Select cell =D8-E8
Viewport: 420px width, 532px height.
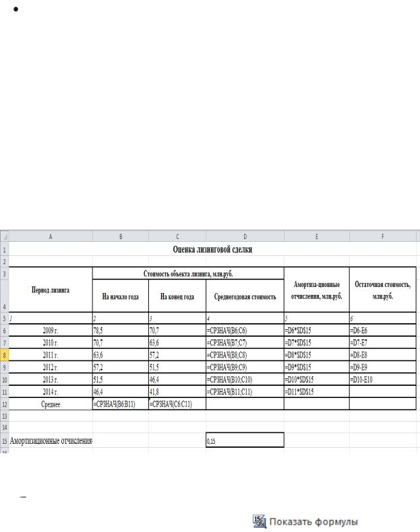point(383,355)
